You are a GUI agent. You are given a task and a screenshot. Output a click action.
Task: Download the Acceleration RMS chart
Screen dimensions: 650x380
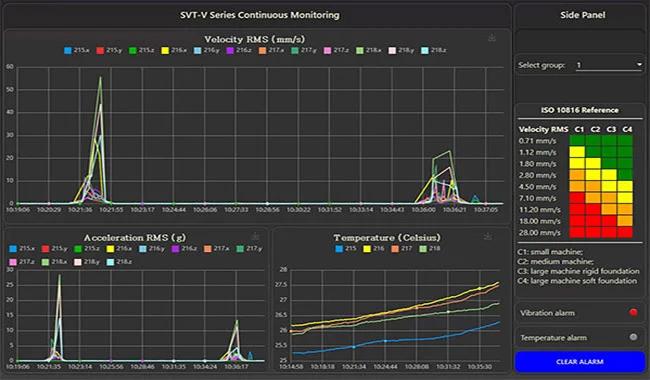click(255, 236)
